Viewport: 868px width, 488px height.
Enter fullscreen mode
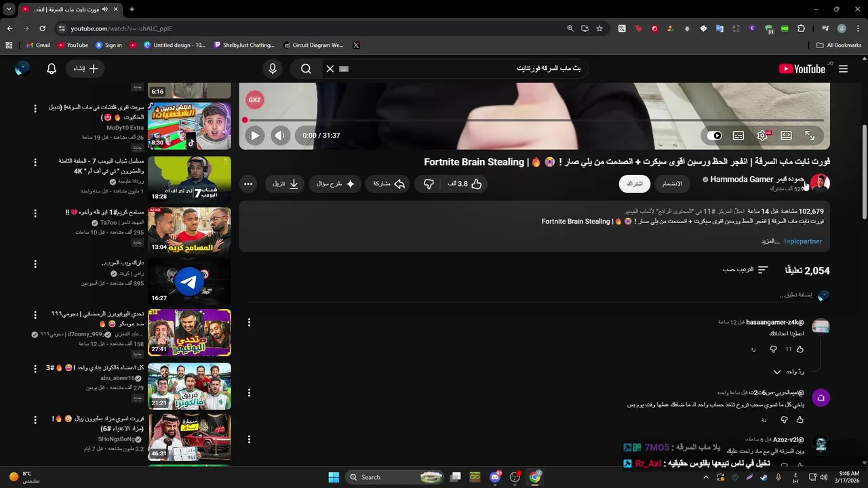(x=810, y=136)
